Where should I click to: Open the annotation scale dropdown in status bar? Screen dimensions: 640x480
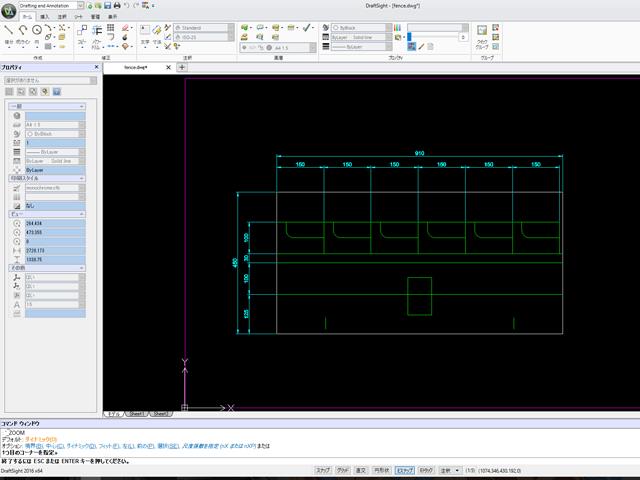451,471
